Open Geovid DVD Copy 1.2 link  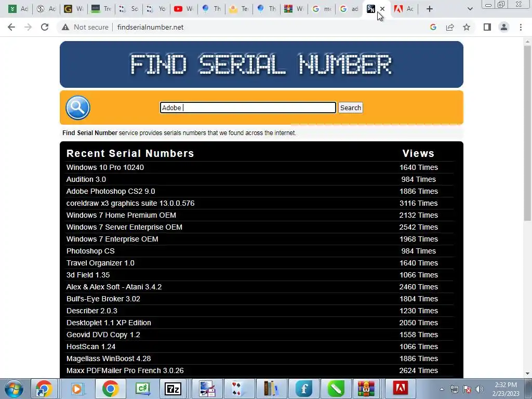pyautogui.click(x=103, y=335)
